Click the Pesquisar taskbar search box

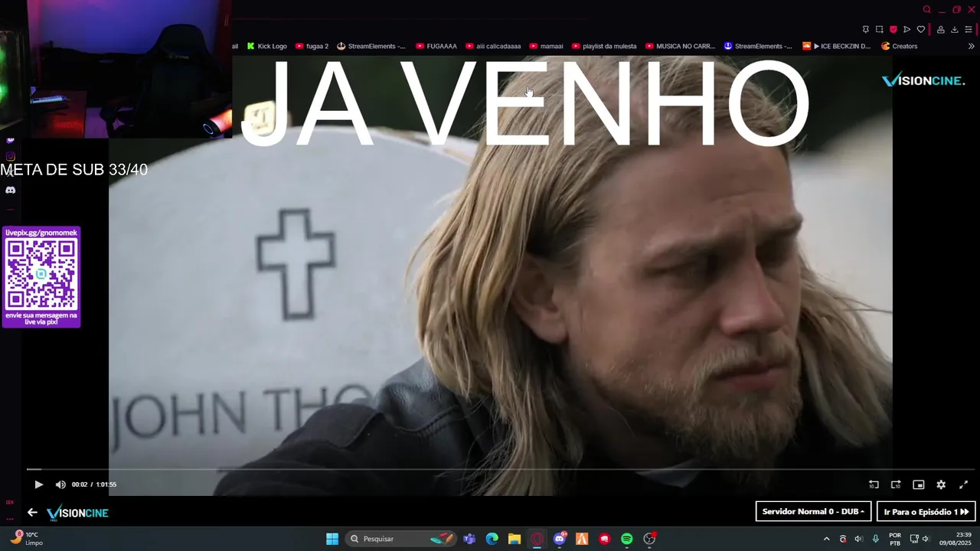click(x=400, y=539)
